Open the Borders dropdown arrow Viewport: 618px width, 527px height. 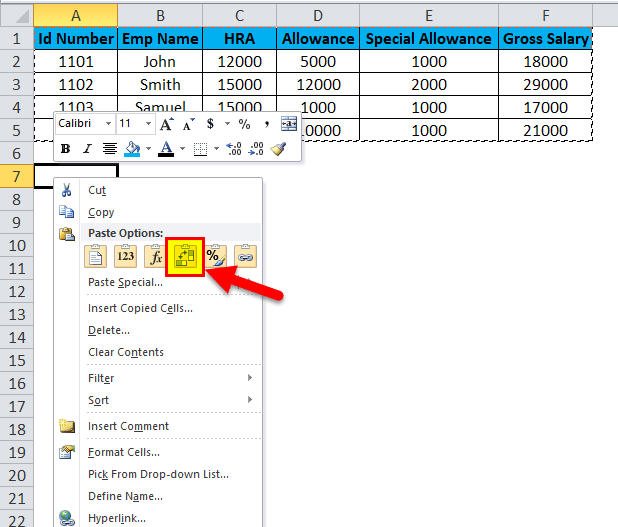point(216,149)
